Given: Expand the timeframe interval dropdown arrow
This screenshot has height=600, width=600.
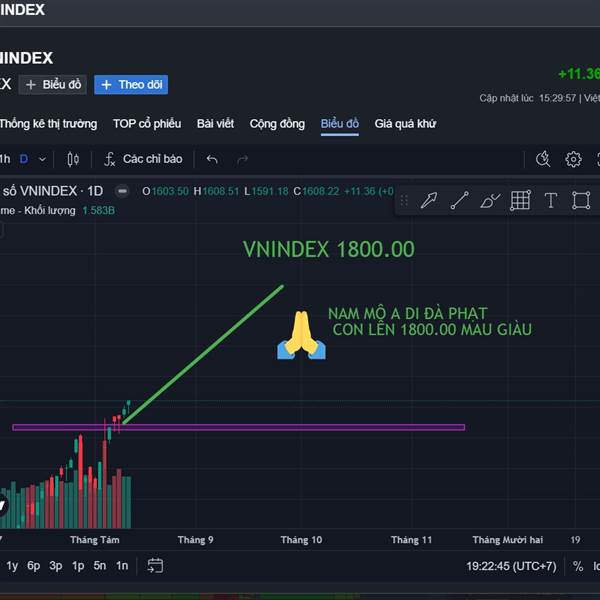Looking at the screenshot, I should [42, 159].
